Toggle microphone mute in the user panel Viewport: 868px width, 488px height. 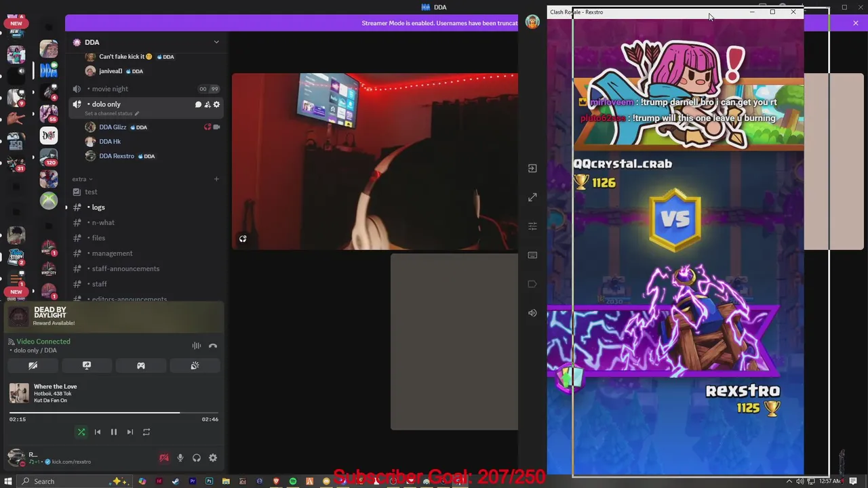pyautogui.click(x=180, y=457)
